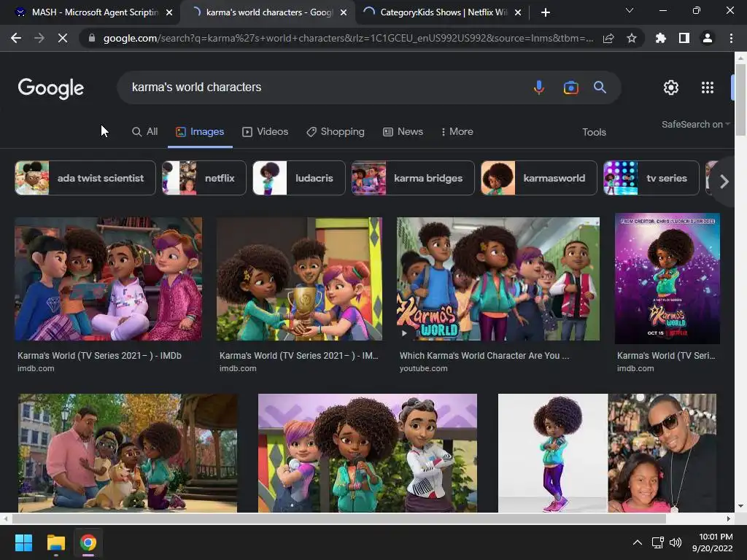Open the taskbar clock and date

(x=713, y=542)
